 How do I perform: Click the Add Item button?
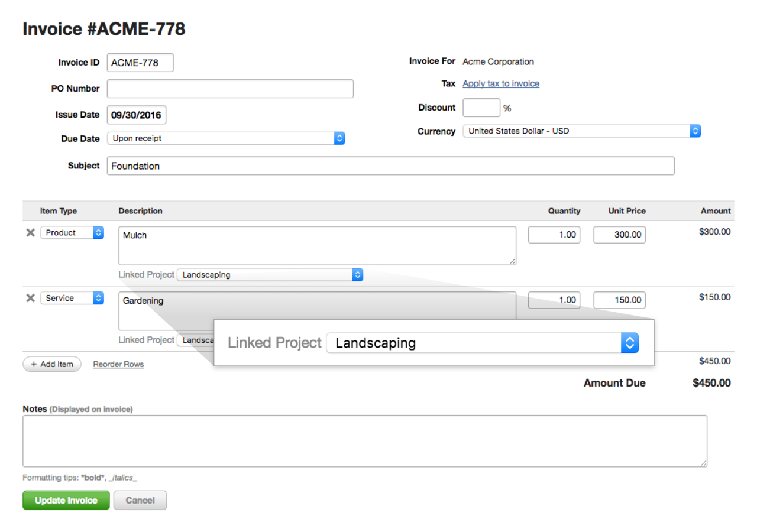click(x=52, y=364)
